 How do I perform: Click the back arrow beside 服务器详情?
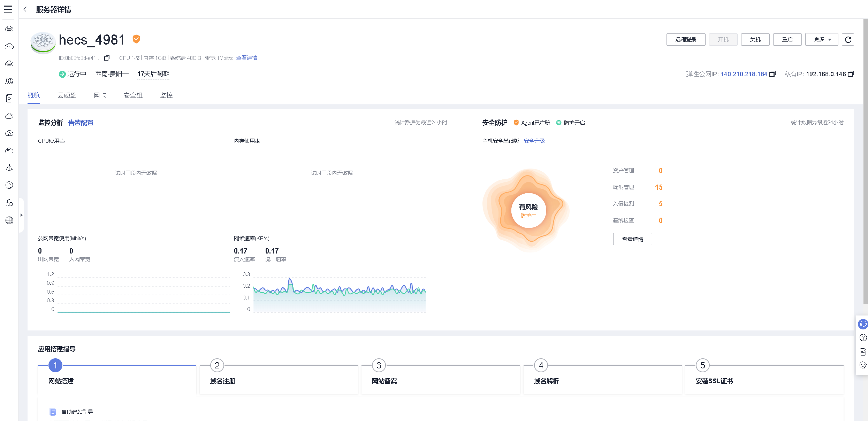(25, 9)
